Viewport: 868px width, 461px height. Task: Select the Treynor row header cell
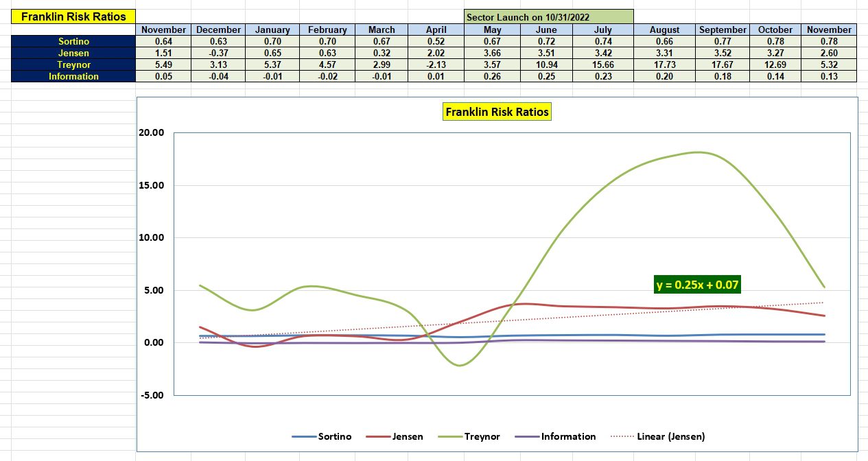tap(73, 64)
